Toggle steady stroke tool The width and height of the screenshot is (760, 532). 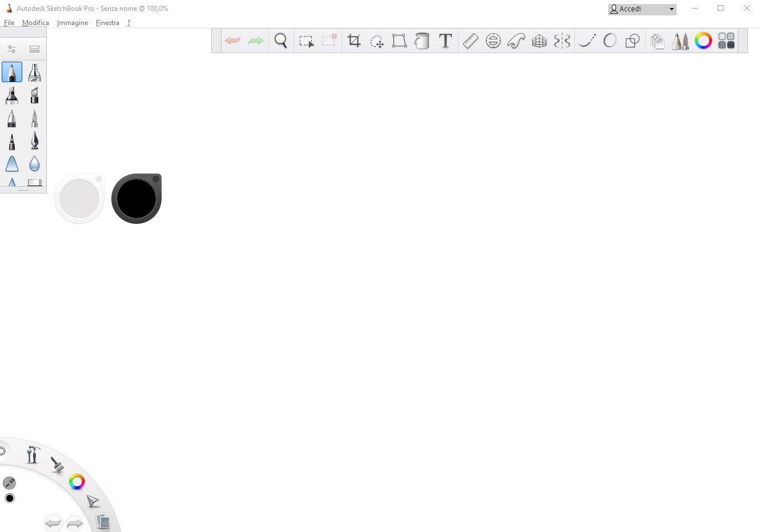tap(587, 41)
